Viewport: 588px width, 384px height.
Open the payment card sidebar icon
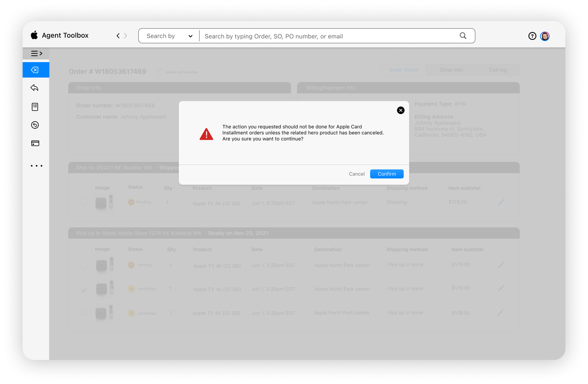[x=35, y=143]
